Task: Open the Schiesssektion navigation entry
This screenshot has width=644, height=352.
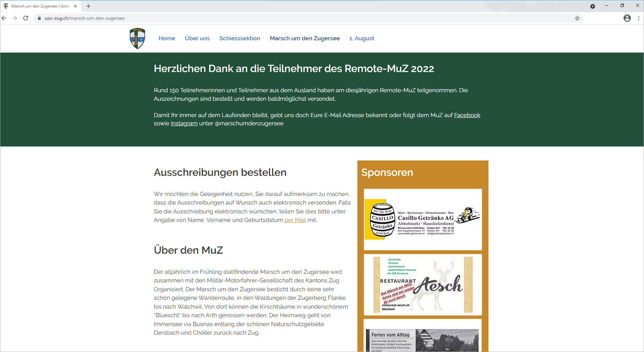Action: pyautogui.click(x=239, y=38)
